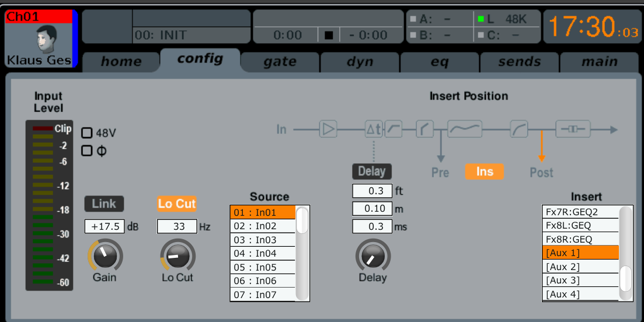Click the fader icon at end of chain
Screen dimensions: 644x322
pos(573,129)
